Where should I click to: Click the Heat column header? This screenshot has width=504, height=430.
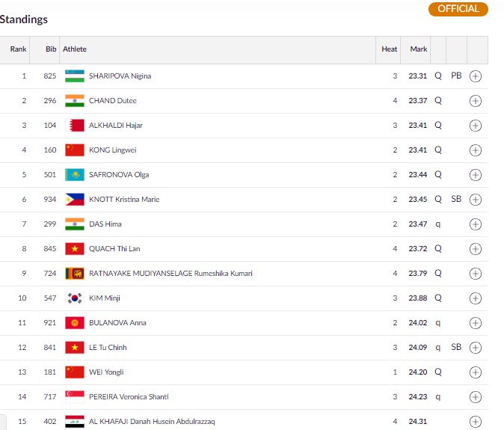click(390, 49)
